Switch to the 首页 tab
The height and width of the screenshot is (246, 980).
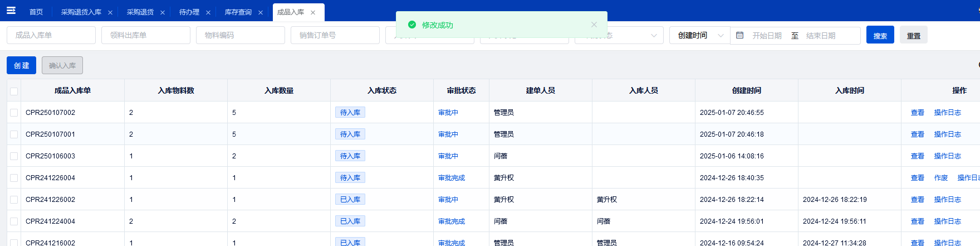click(x=36, y=12)
